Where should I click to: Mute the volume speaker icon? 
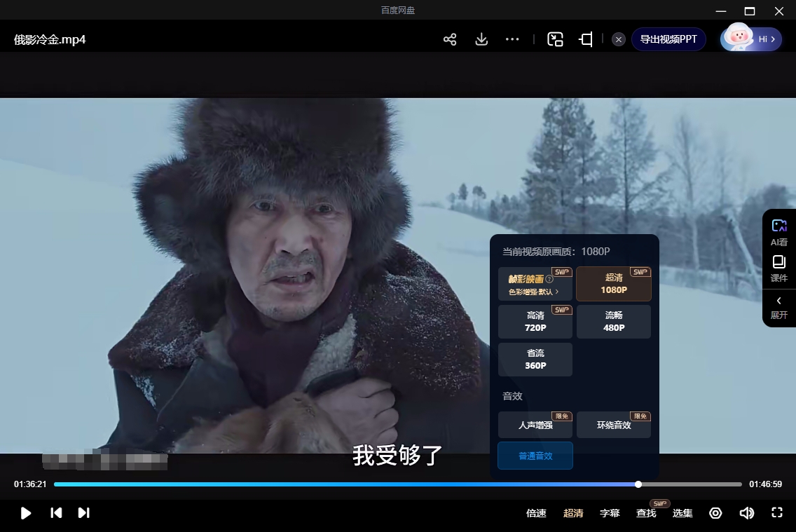746,513
